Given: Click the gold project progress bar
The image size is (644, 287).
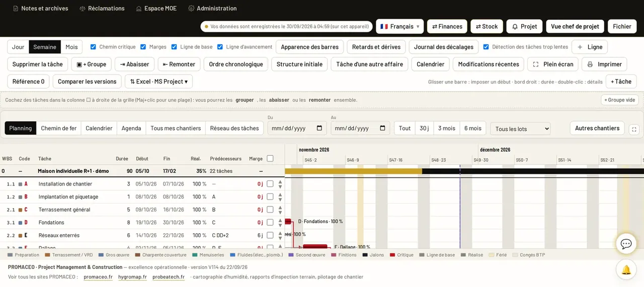Looking at the screenshot, I should 353,171.
